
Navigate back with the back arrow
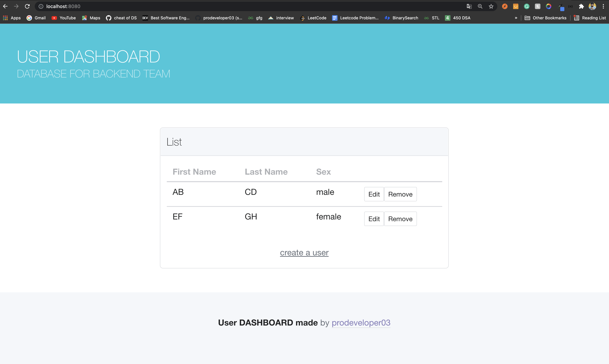pos(5,6)
